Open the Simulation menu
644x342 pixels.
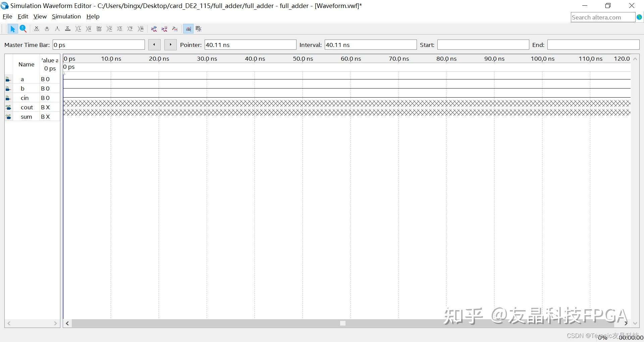coord(66,16)
